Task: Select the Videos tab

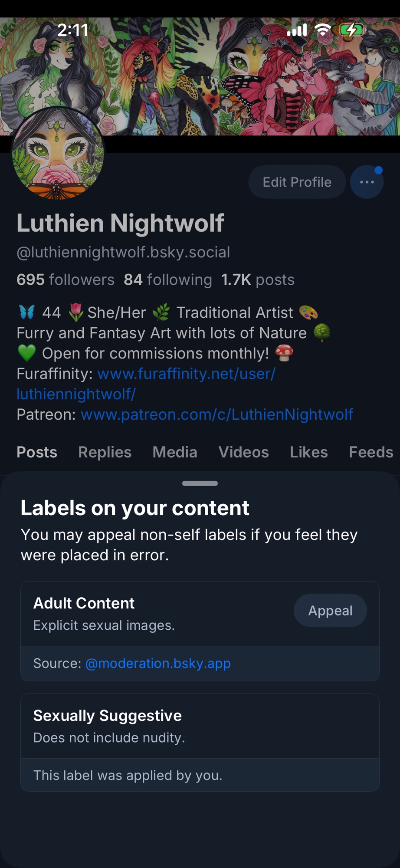Action: pos(243,452)
